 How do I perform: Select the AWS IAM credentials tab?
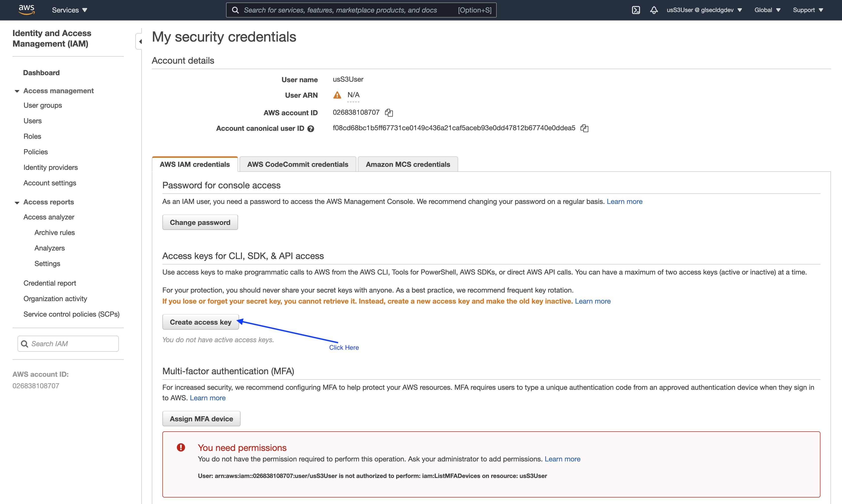tap(195, 164)
